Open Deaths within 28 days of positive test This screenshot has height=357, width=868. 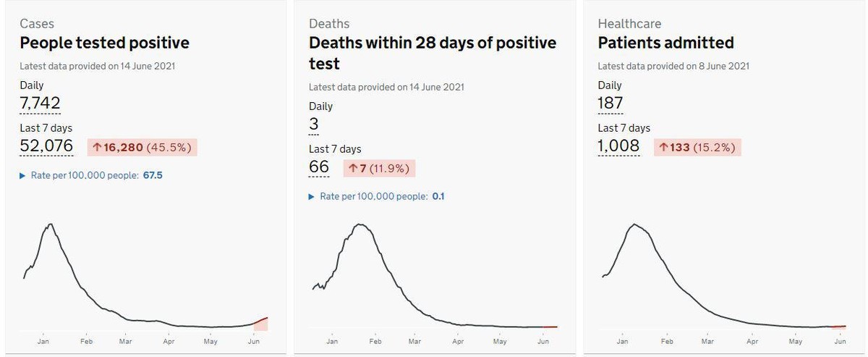coord(433,53)
